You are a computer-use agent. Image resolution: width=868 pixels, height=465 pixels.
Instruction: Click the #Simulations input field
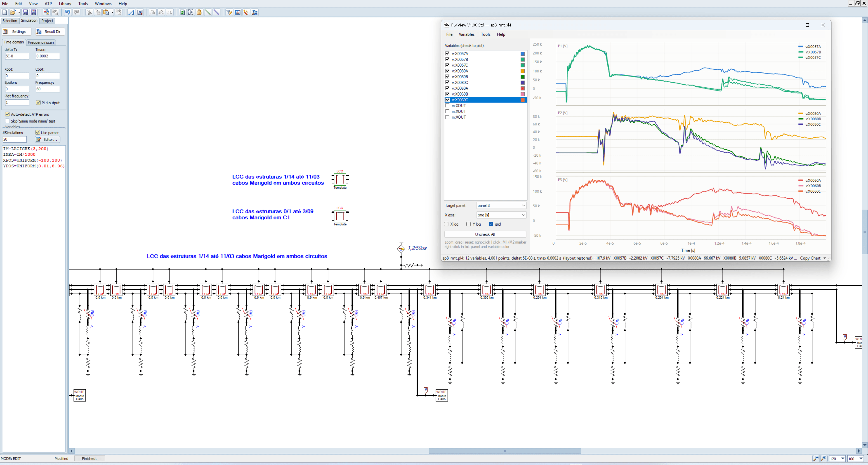pos(14,139)
